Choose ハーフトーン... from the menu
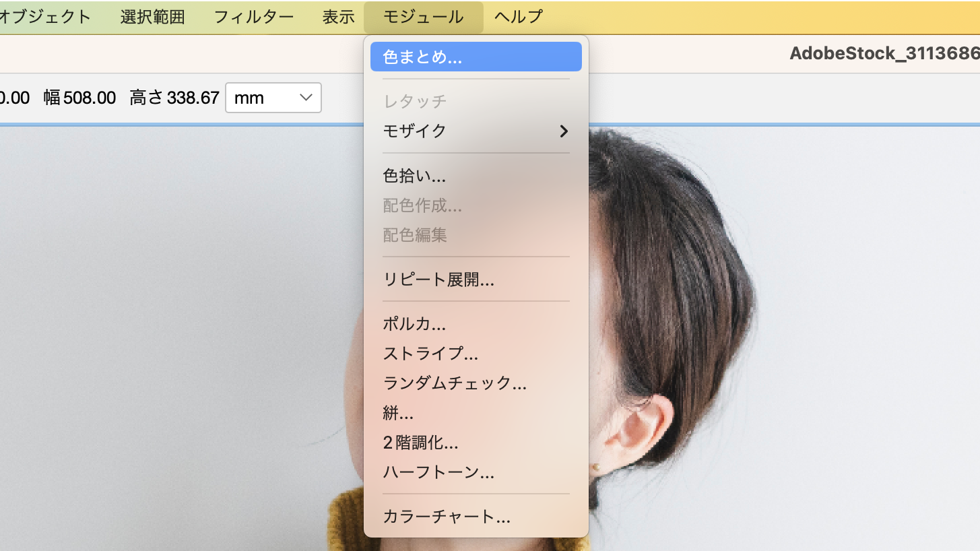This screenshot has height=551, width=980. 438,472
